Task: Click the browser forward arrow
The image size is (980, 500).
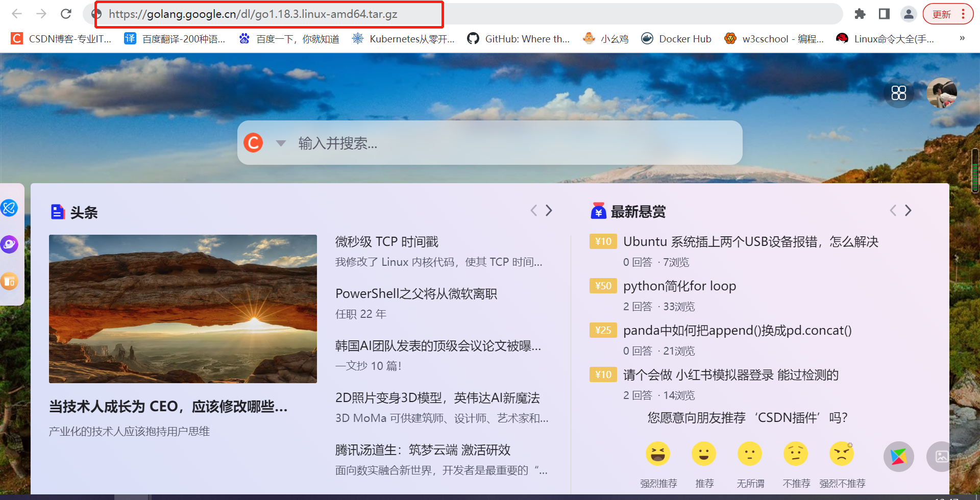Action: 41,14
